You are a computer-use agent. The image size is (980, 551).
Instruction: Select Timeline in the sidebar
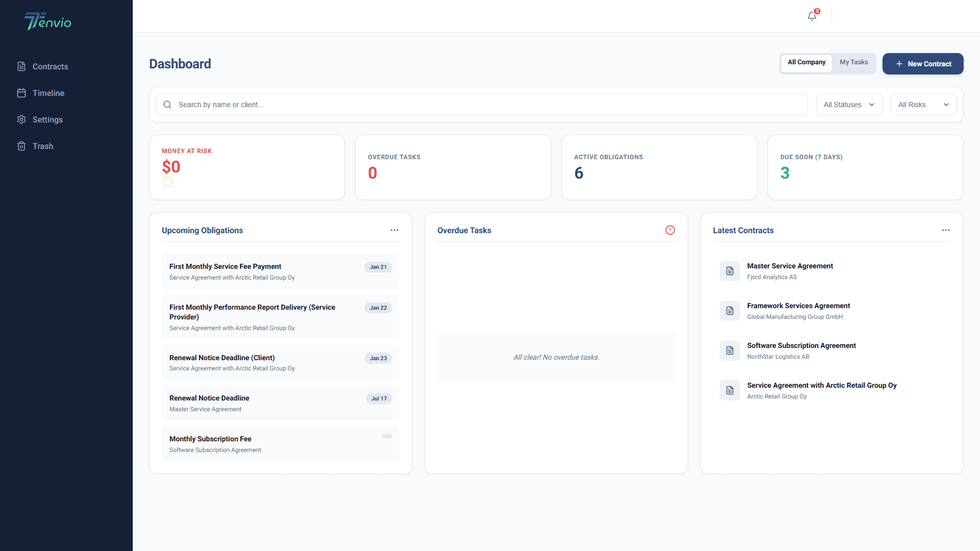(x=48, y=93)
